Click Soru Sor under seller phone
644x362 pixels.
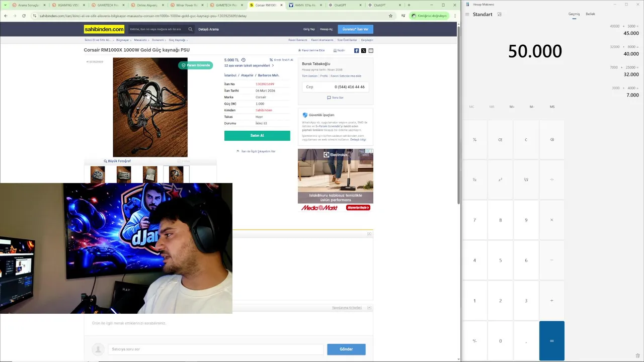[x=336, y=98]
